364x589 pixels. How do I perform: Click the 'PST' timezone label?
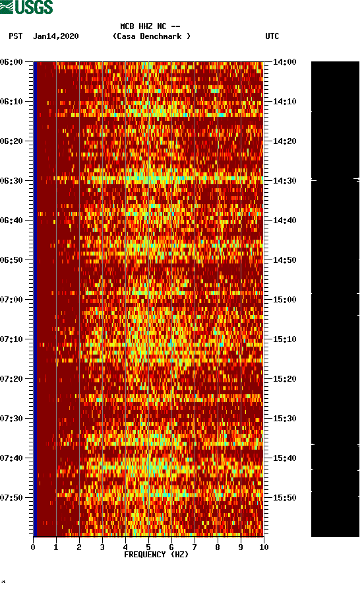tap(15, 36)
